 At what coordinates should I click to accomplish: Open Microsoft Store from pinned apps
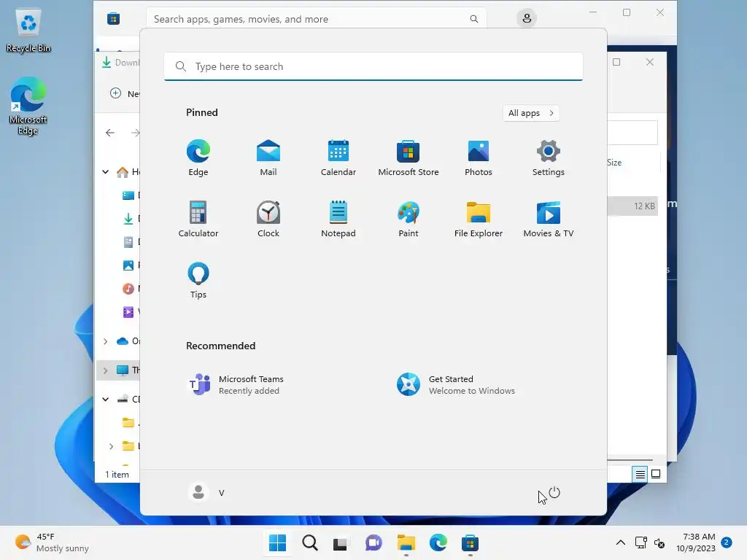[x=409, y=158]
